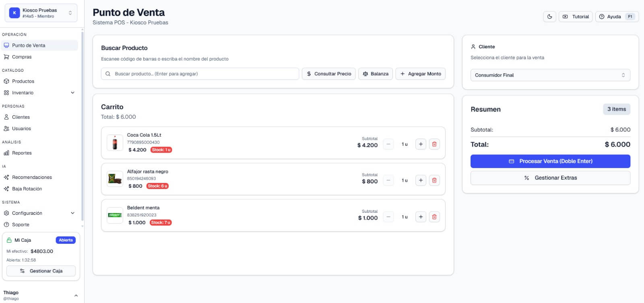Toggle dark mode moon icon
This screenshot has height=303, width=644.
point(549,17)
